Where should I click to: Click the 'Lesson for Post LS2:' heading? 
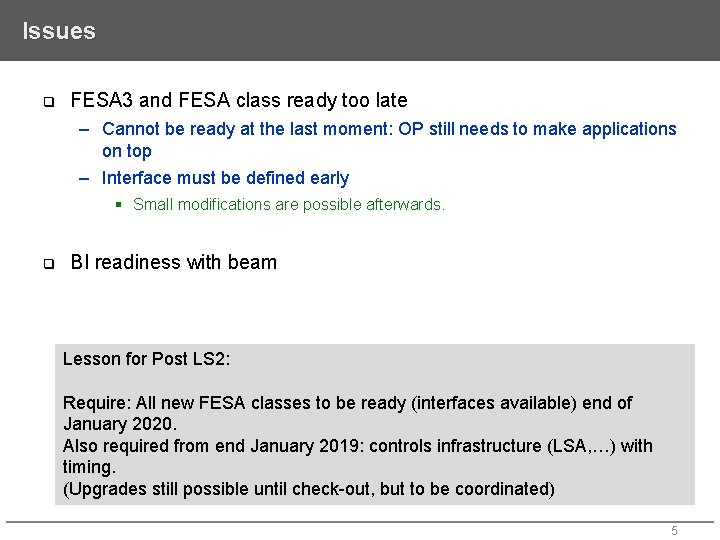tap(147, 358)
